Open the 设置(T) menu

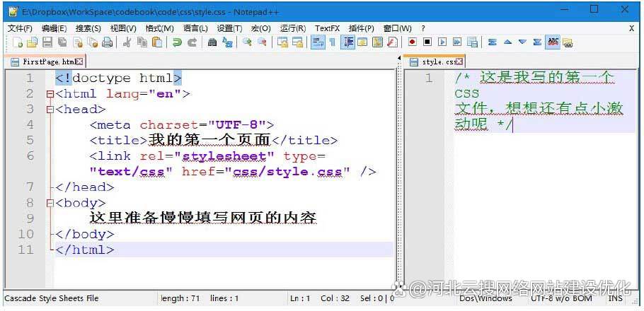point(229,28)
